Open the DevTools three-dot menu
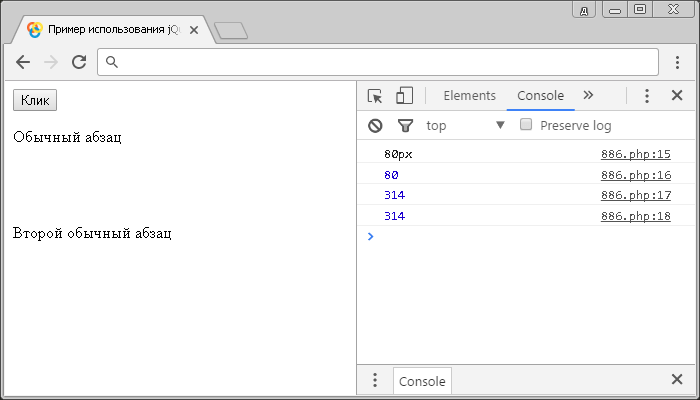 click(x=647, y=96)
